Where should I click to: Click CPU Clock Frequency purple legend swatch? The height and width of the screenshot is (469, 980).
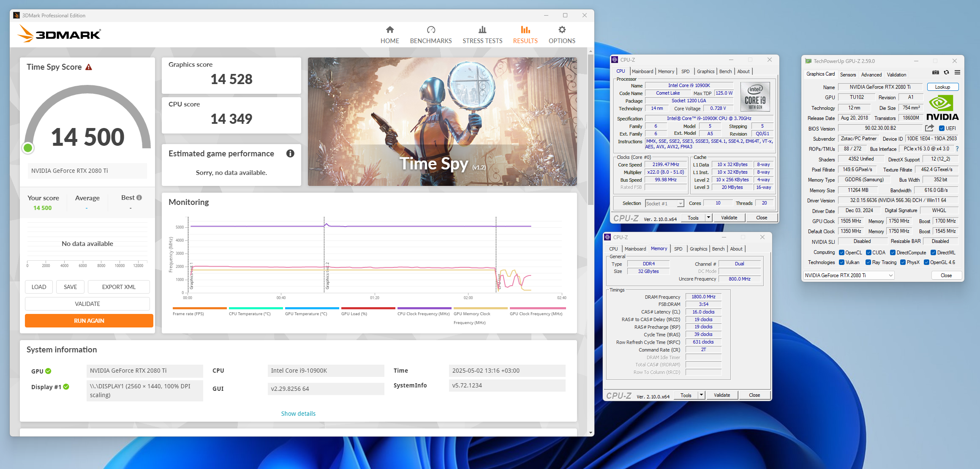pos(424,308)
